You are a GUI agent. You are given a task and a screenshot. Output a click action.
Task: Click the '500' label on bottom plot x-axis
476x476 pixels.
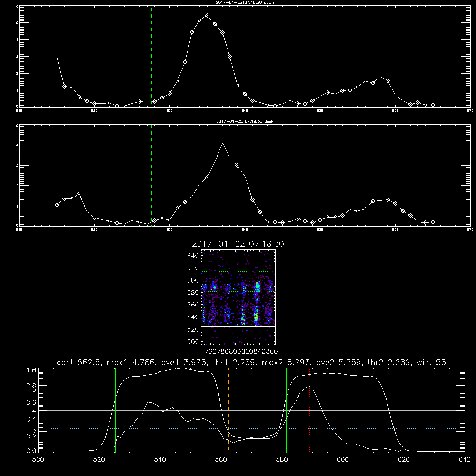click(x=38, y=460)
